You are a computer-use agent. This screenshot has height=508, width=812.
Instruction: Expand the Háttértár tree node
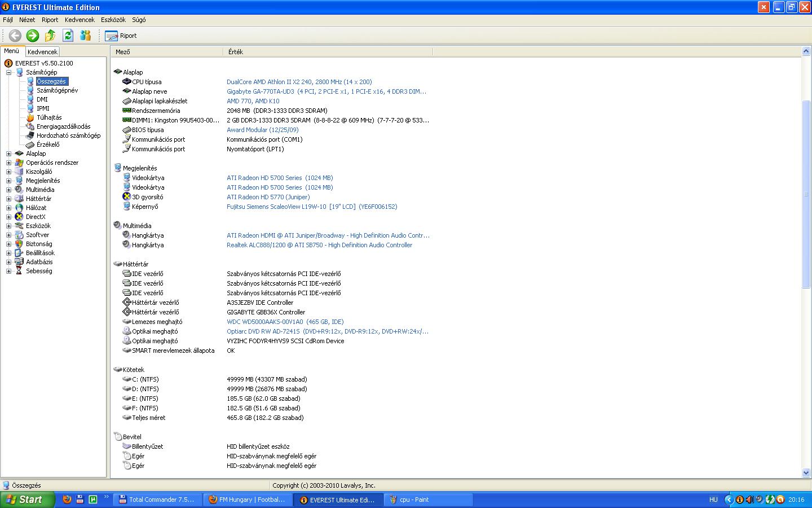coord(8,199)
